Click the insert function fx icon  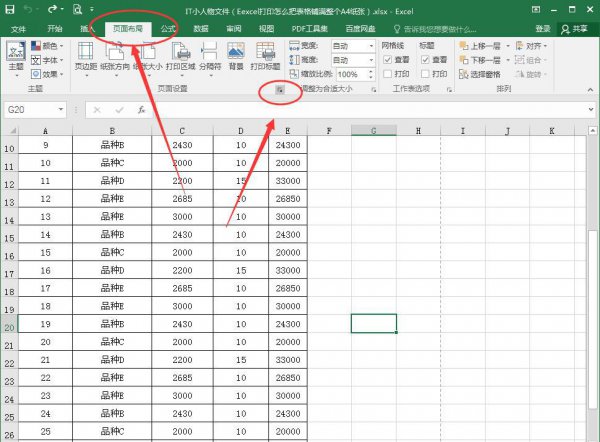[x=142, y=110]
